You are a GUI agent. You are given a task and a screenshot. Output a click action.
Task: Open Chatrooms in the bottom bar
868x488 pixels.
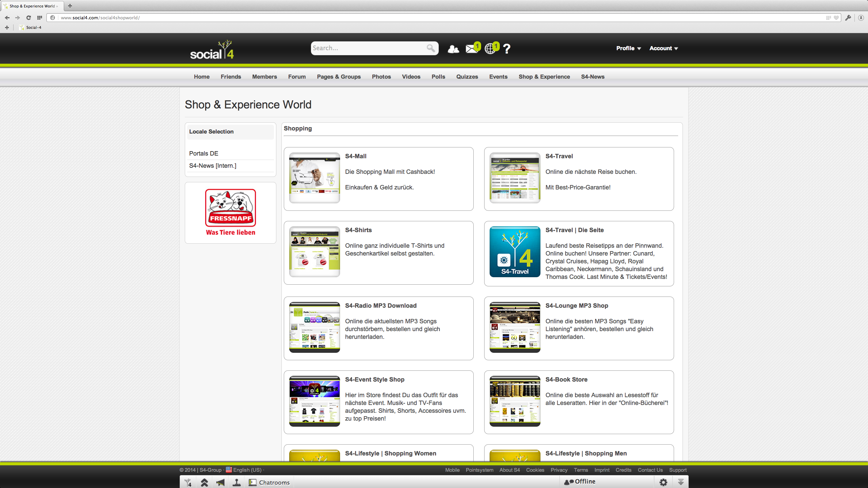(269, 482)
